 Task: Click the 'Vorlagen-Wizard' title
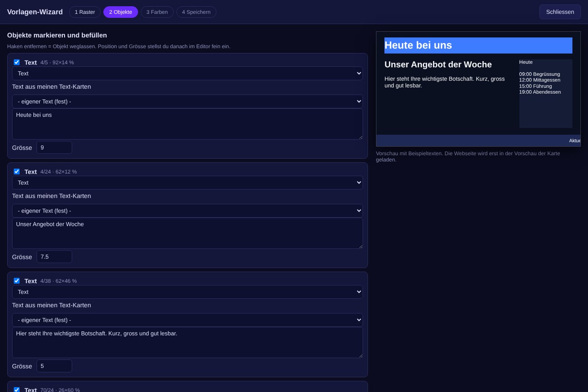click(35, 12)
